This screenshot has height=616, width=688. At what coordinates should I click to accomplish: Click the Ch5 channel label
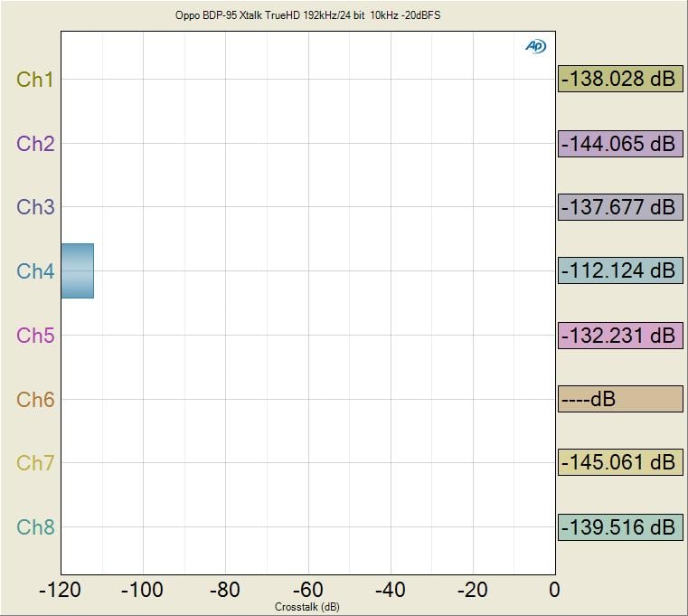tap(35, 336)
